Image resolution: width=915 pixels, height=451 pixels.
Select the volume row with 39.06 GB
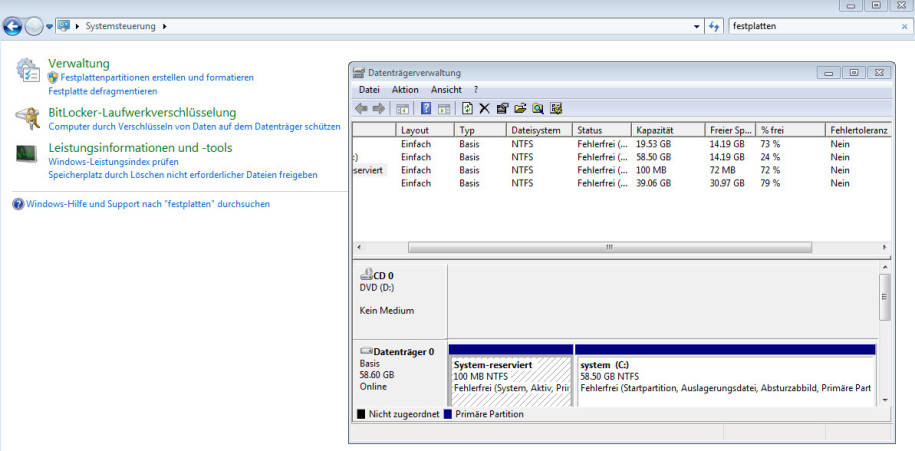(x=621, y=183)
